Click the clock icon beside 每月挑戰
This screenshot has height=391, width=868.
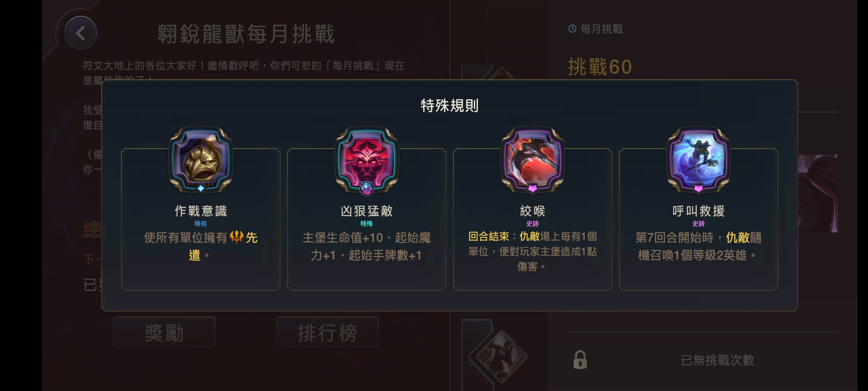(x=572, y=29)
